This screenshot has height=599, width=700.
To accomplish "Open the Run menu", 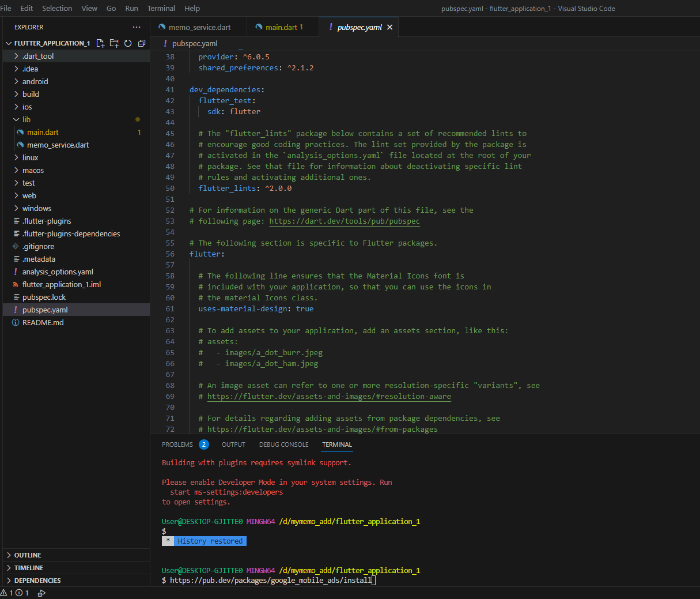I will pyautogui.click(x=131, y=8).
